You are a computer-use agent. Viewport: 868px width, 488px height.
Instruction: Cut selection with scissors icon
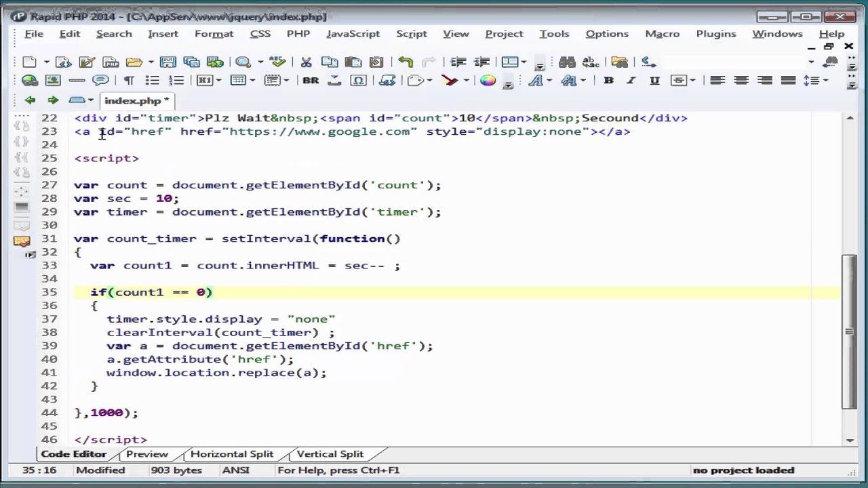[306, 62]
